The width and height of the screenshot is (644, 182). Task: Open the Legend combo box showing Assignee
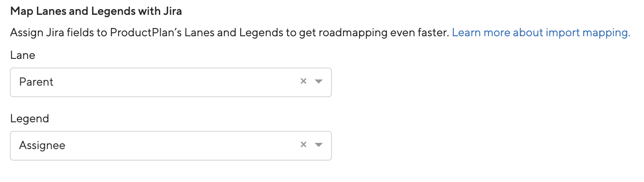tap(164, 145)
